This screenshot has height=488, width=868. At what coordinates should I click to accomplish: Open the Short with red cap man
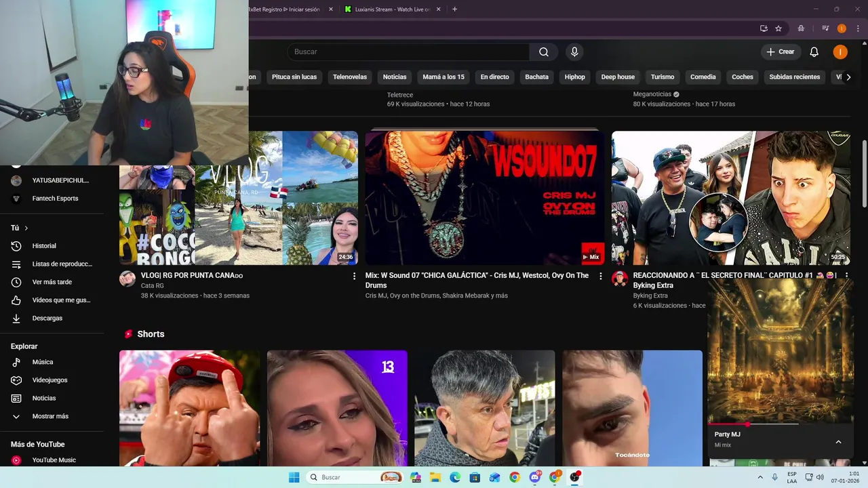189,408
